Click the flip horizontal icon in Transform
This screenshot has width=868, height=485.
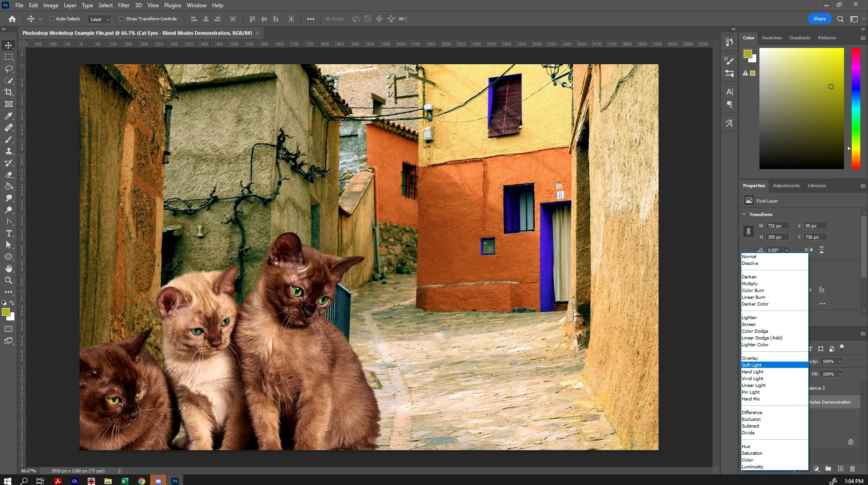pos(809,250)
